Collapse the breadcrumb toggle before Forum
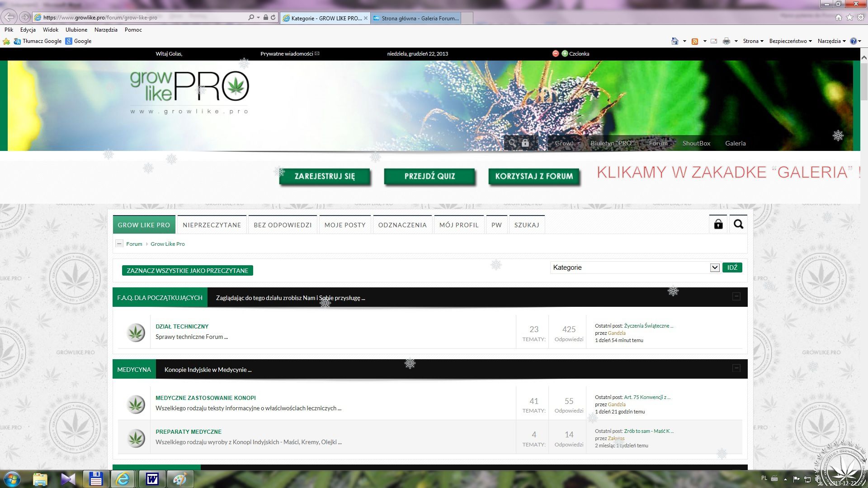This screenshot has width=868, height=488. pyautogui.click(x=119, y=244)
